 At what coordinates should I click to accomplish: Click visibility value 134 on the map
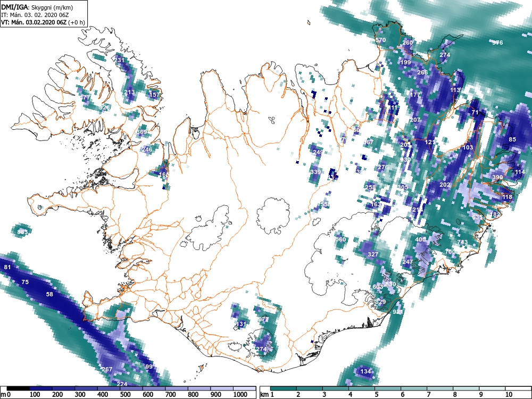coord(365,371)
